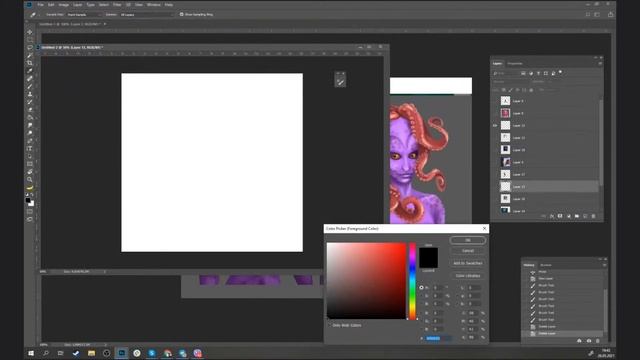Open the layer blend mode dropdown
The image size is (640, 360).
pyautogui.click(x=510, y=82)
